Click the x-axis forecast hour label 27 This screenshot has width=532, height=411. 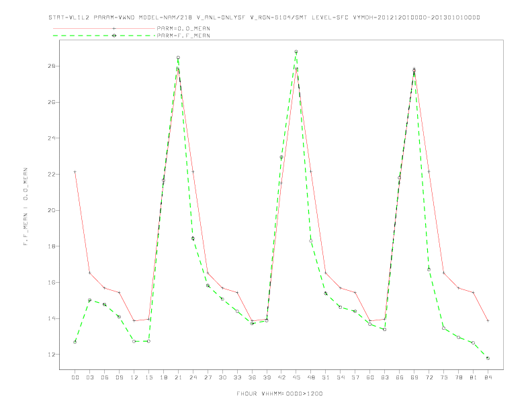tap(208, 377)
